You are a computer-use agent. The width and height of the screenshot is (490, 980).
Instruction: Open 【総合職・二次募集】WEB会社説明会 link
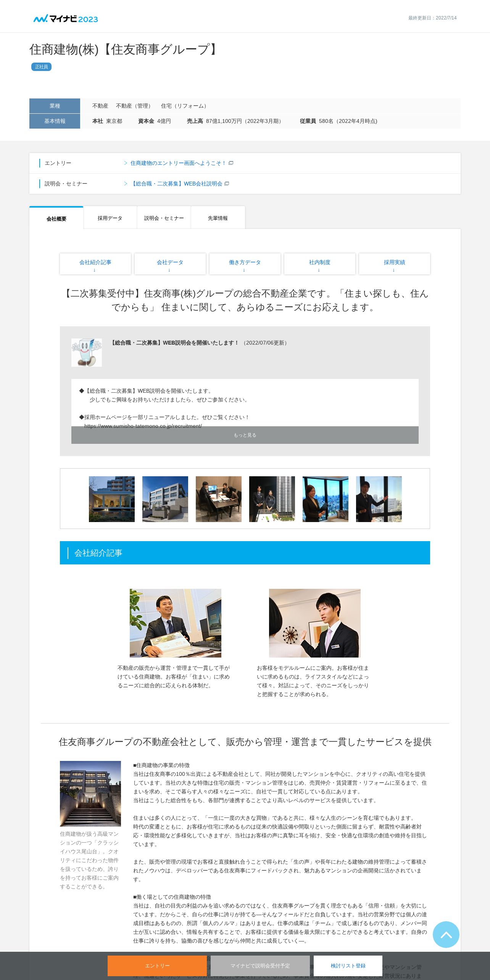point(176,184)
